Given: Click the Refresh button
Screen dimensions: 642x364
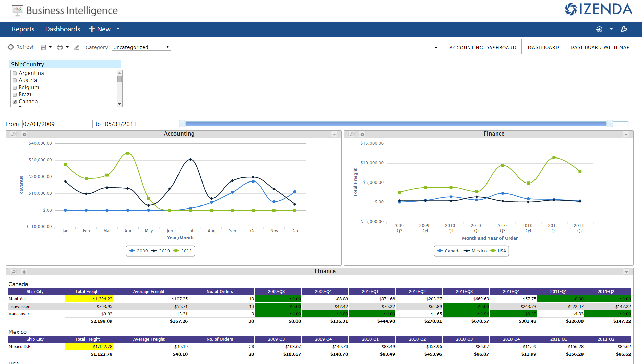Looking at the screenshot, I should [x=21, y=47].
